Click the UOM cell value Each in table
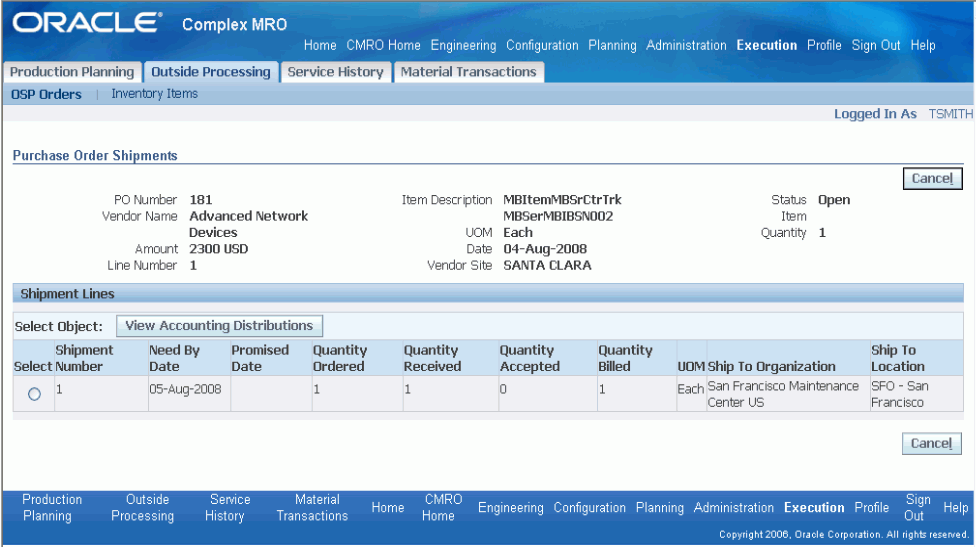 tap(691, 390)
